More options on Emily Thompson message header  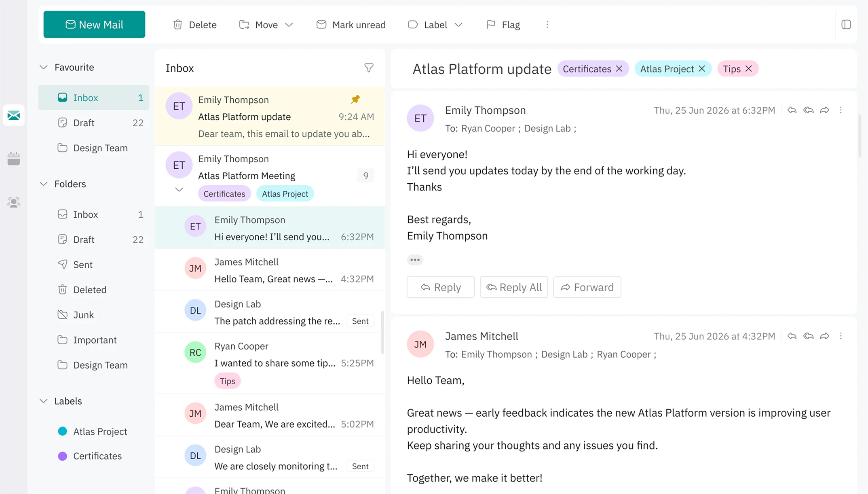pos(841,110)
